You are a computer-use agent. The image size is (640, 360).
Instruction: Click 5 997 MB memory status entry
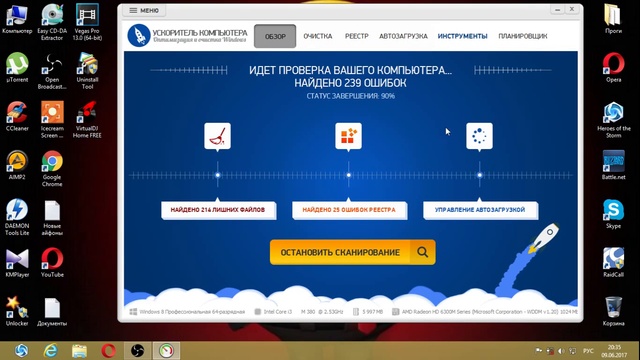(368, 312)
